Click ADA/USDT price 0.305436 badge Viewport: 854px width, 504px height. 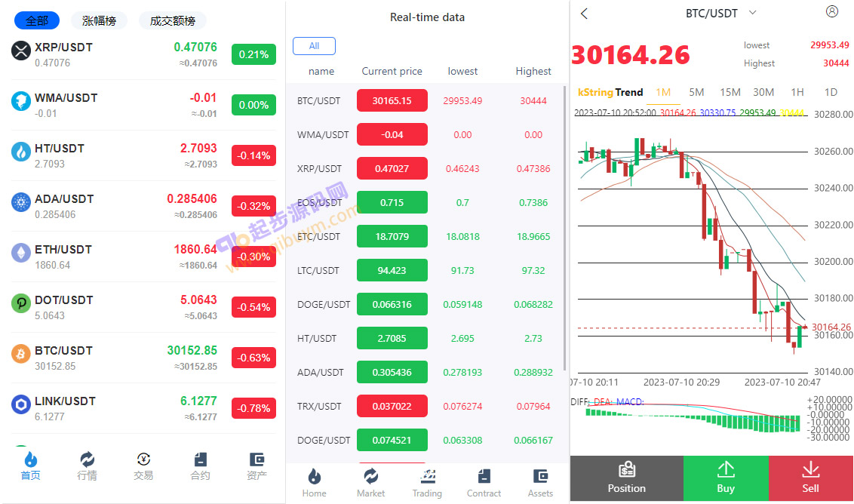(392, 372)
